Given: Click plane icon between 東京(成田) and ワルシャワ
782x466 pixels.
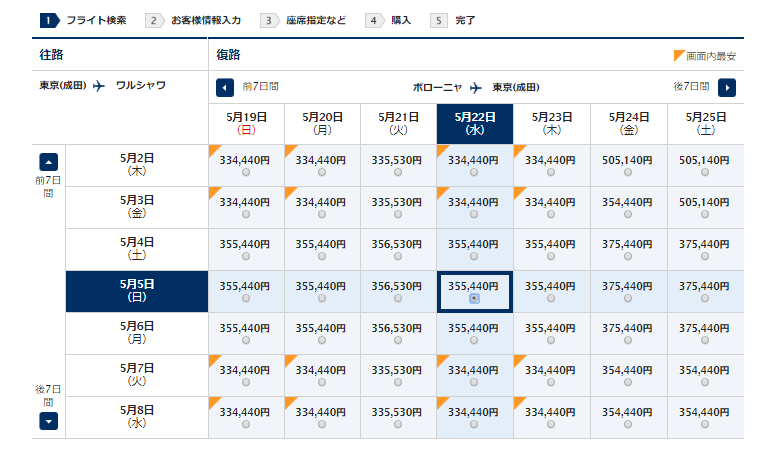Looking at the screenshot, I should (99, 86).
